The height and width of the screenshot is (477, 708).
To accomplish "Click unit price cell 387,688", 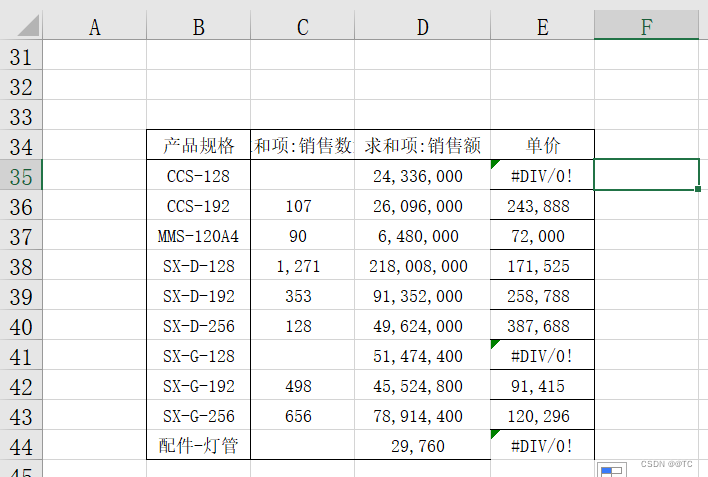I will 543,326.
